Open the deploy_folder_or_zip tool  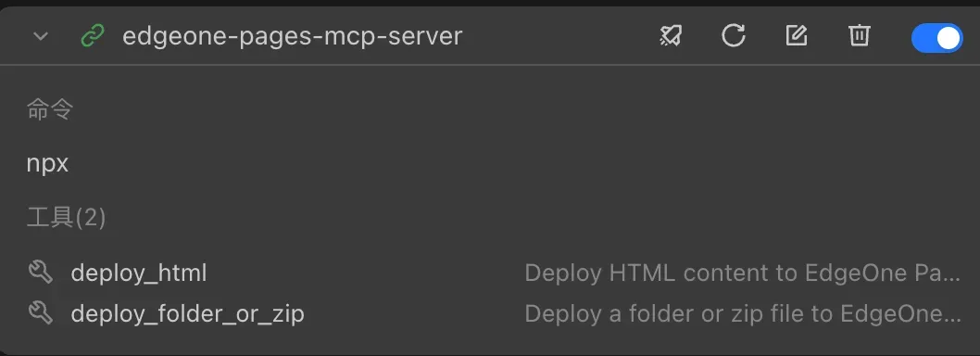[x=187, y=313]
